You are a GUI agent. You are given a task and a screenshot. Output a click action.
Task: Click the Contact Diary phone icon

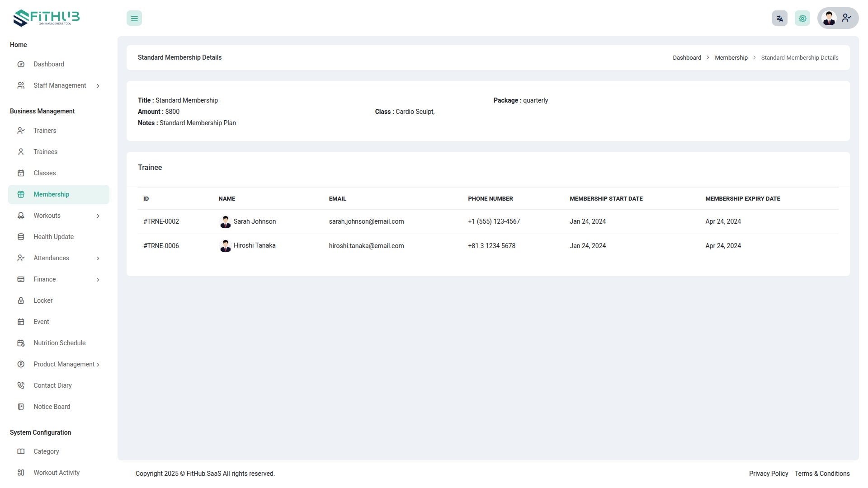pyautogui.click(x=21, y=385)
